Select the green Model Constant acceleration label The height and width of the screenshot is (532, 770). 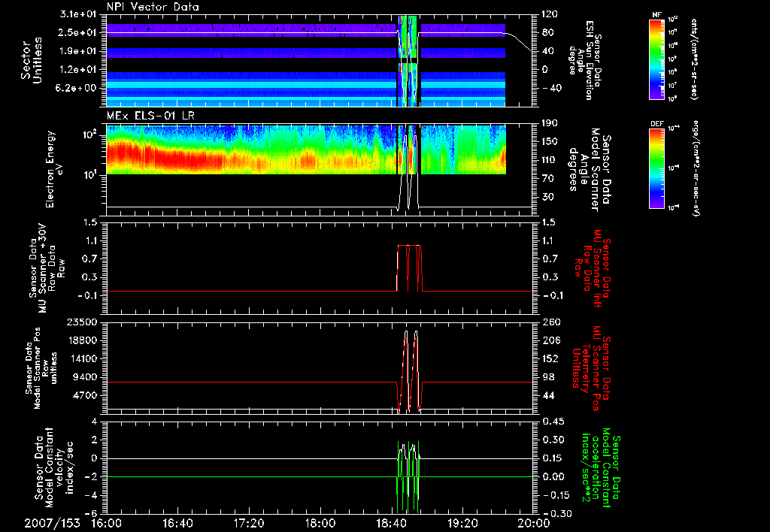coord(600,467)
